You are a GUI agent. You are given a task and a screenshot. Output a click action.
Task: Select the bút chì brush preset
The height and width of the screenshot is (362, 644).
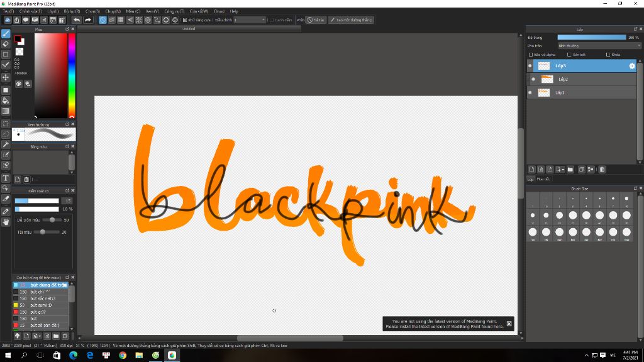pos(40,292)
